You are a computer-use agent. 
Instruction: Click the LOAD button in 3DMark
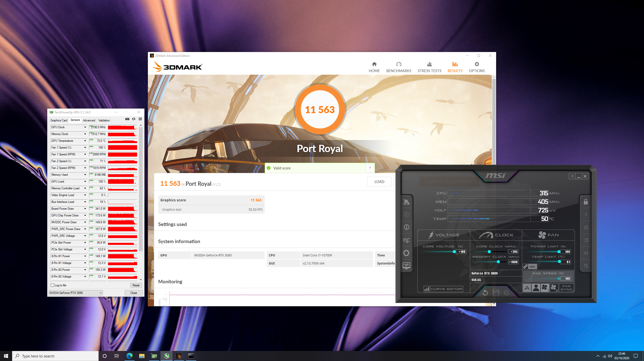coord(379,182)
